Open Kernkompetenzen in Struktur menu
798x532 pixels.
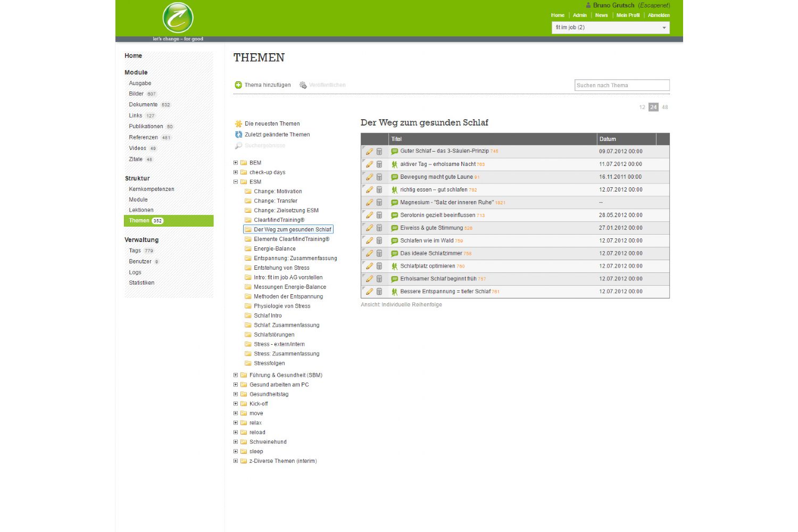click(x=151, y=189)
